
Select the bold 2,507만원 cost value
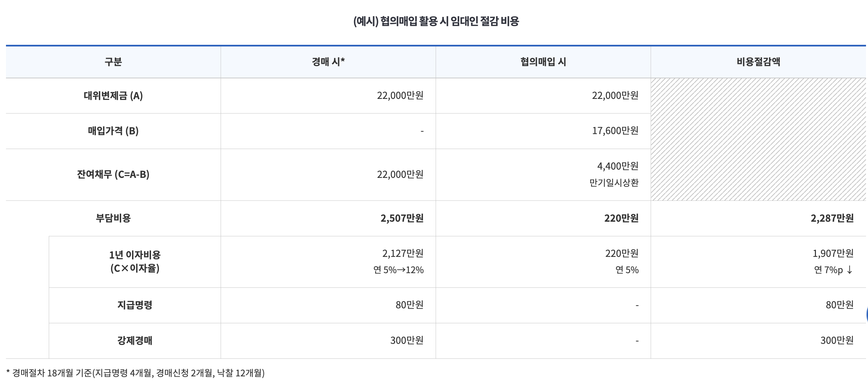tap(402, 218)
